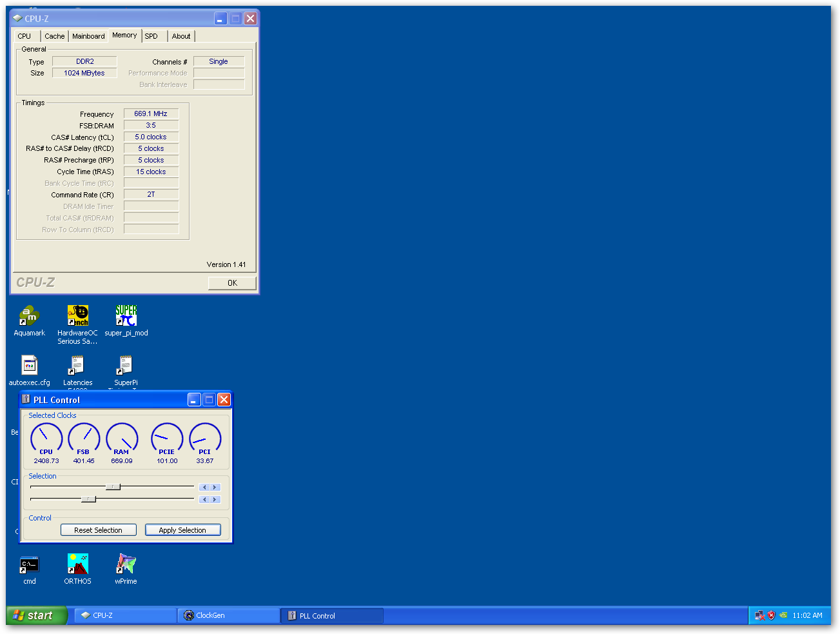Click the PLL Control title bar icon
The height and width of the screenshot is (634, 840).
click(x=26, y=399)
